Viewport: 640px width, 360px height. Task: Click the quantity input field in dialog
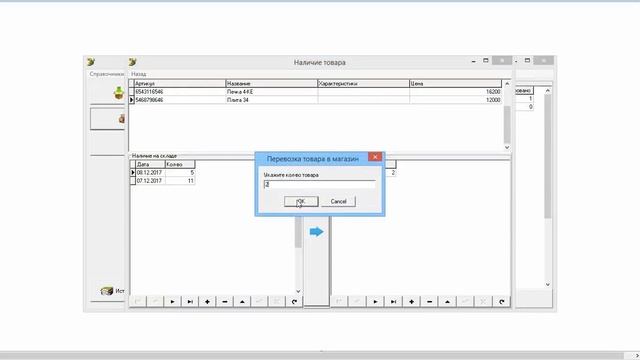(320, 184)
